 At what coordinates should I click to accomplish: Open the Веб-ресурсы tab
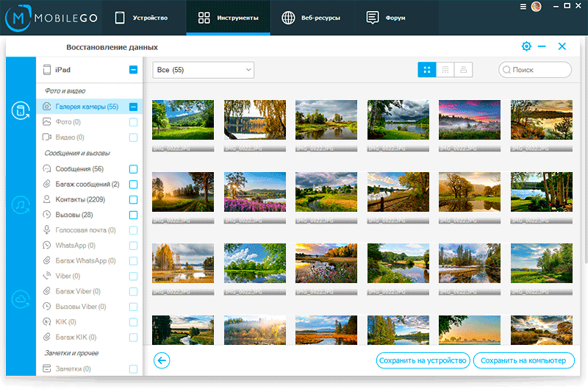[312, 18]
